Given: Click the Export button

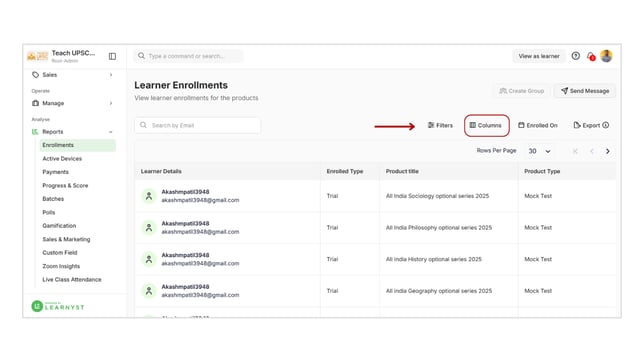Looking at the screenshot, I should click(x=587, y=125).
